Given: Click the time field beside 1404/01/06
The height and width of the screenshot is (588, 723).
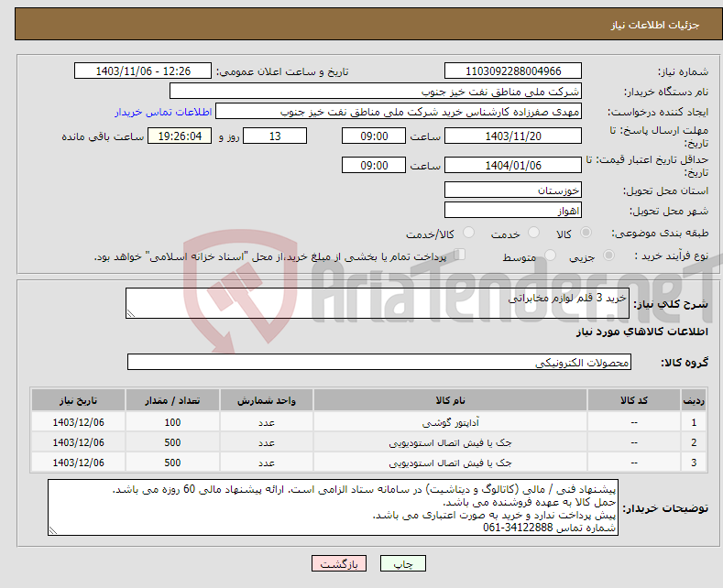Looking at the screenshot, I should (374, 165).
